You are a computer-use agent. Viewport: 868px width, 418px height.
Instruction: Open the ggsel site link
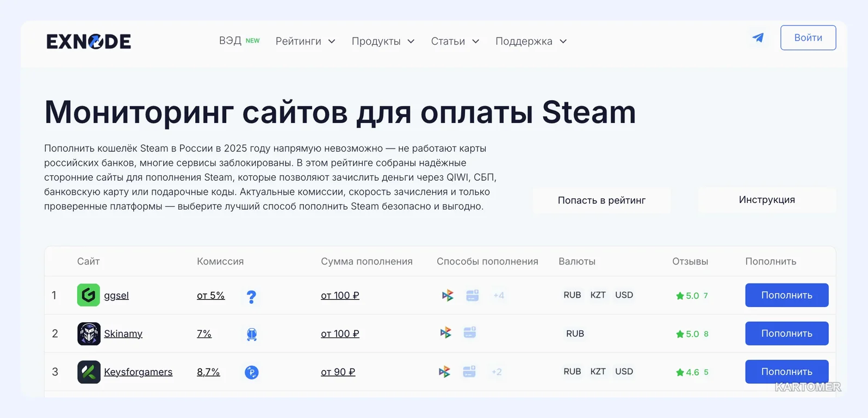[x=116, y=296]
